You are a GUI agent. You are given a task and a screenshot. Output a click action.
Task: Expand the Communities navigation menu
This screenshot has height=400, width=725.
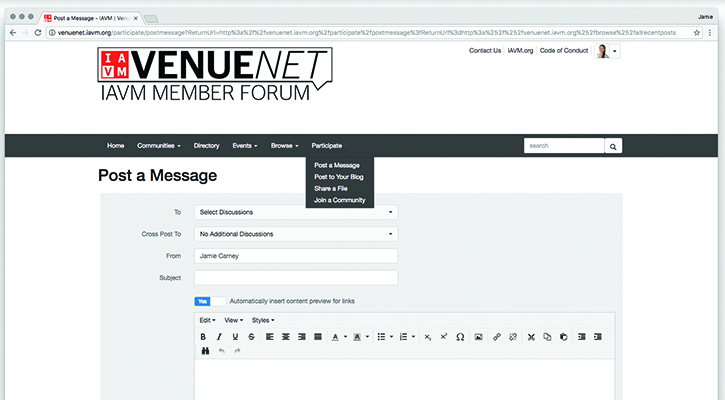coord(159,146)
